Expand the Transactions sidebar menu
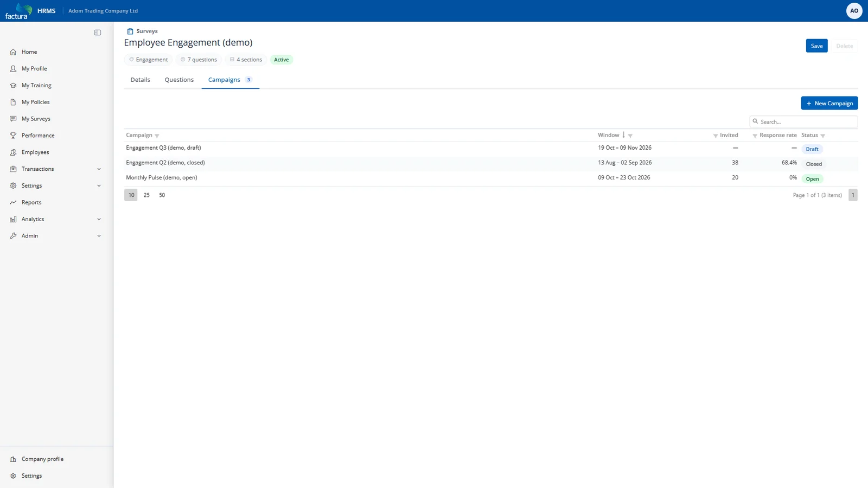The height and width of the screenshot is (488, 868). [x=99, y=169]
